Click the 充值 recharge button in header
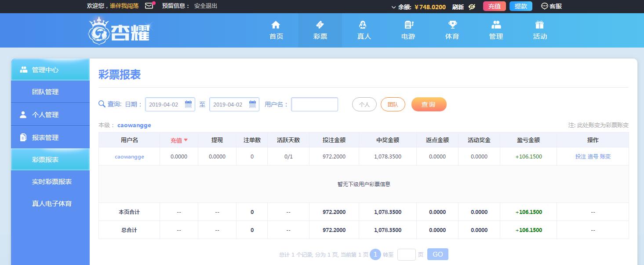 495,6
